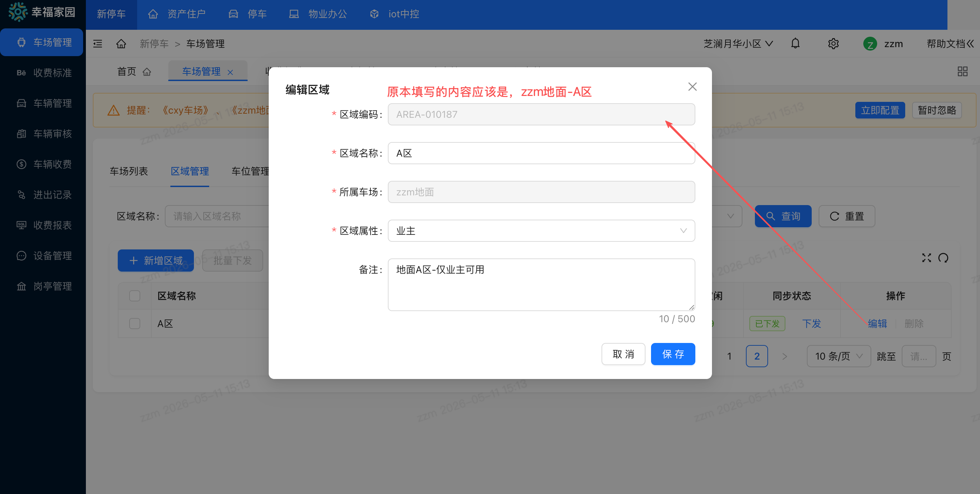Select 新停车 top navigation tab
The height and width of the screenshot is (494, 980).
point(111,14)
